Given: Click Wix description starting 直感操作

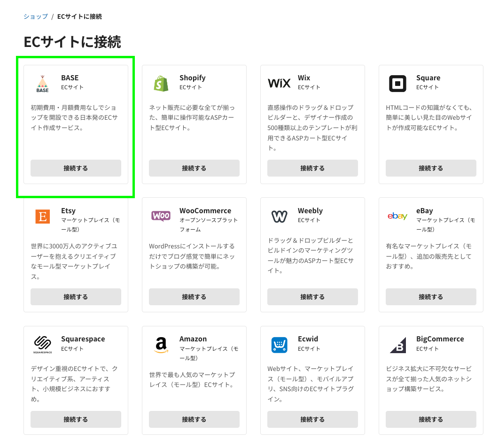Looking at the screenshot, I should click(312, 128).
